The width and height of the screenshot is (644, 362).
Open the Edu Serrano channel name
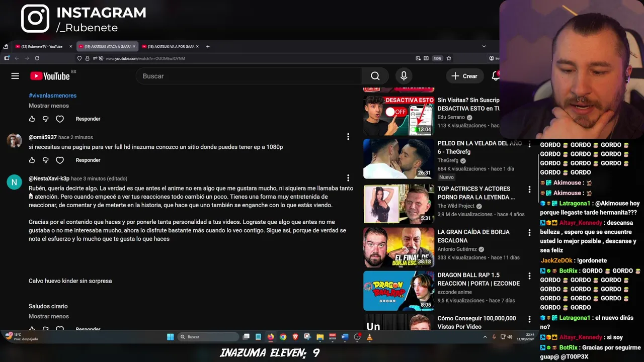pyautogui.click(x=452, y=118)
